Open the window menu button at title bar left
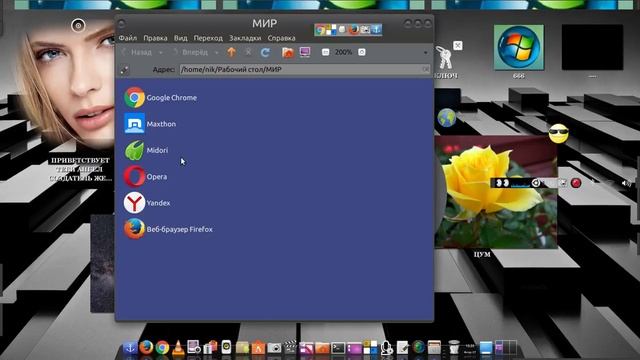Screen dimensions: 640x360 tap(121, 24)
